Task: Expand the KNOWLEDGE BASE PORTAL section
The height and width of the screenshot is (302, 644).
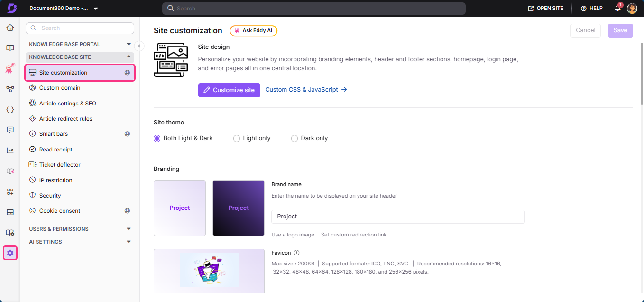Action: (80, 44)
